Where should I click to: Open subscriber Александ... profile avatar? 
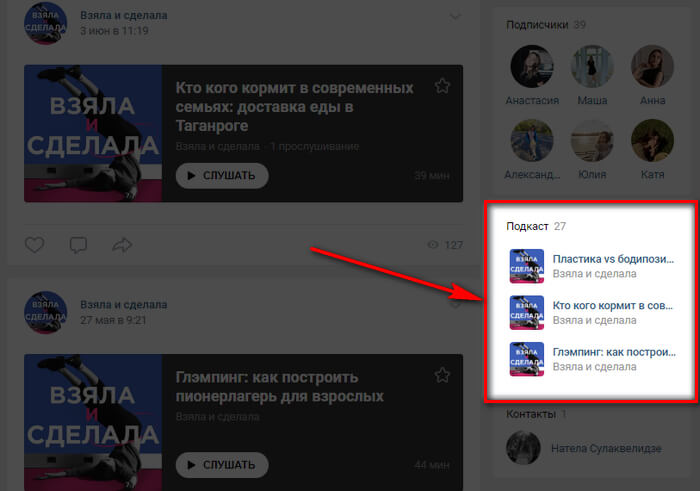pos(532,140)
